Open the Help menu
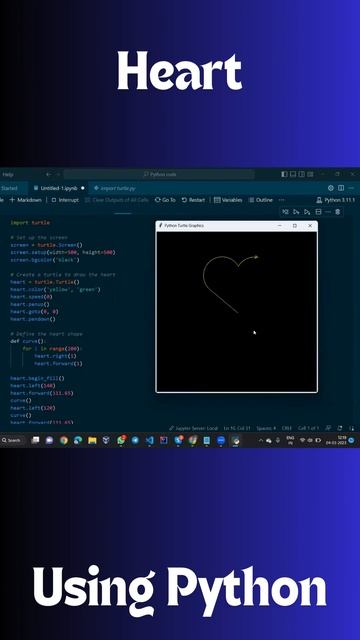Screen dimensions: 360x640 pos(8,175)
